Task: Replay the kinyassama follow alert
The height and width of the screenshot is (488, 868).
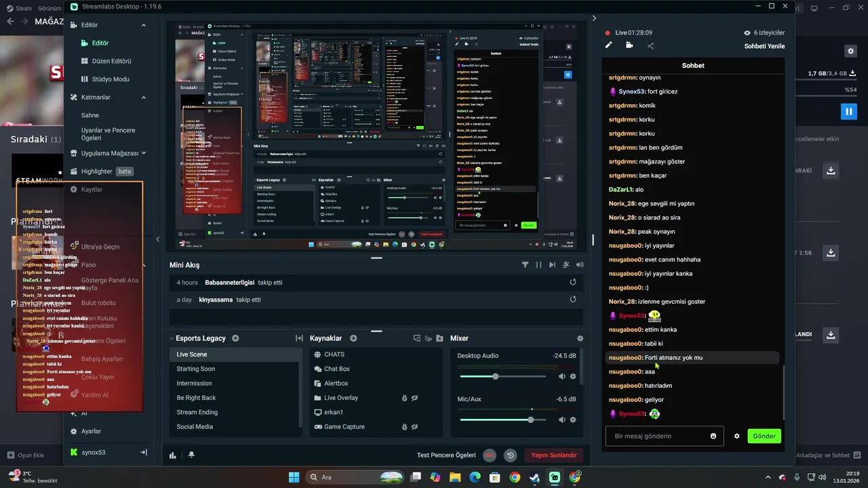Action: [x=573, y=299]
